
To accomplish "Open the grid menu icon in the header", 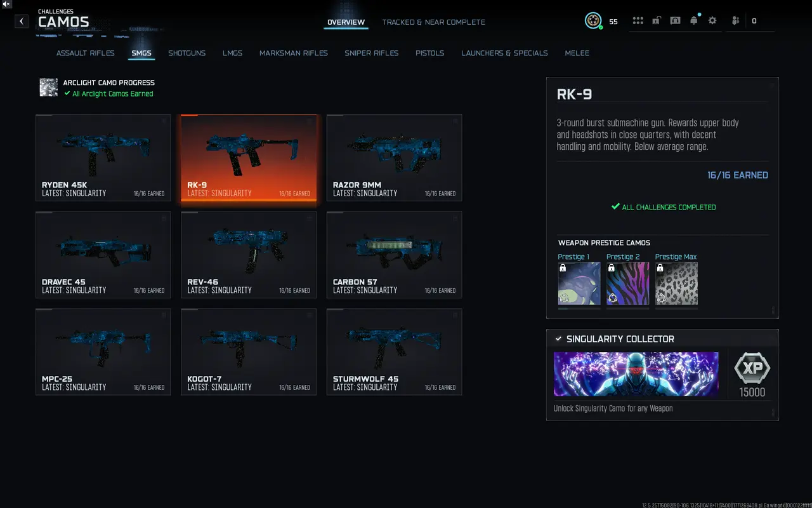I will [x=638, y=21].
